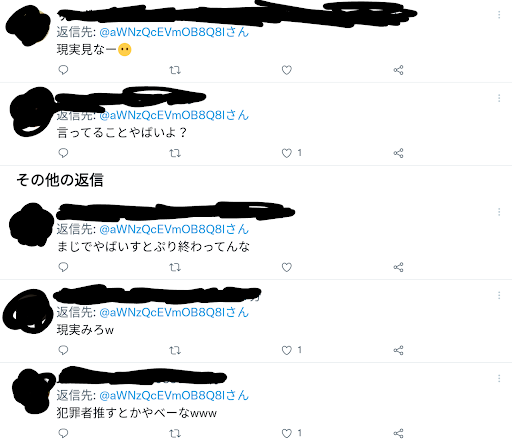This screenshot has width=512, height=445.
Task: Open @aWNzQcEVmOB8Q8I link above 犯罪者推す reply
Action: (174, 395)
